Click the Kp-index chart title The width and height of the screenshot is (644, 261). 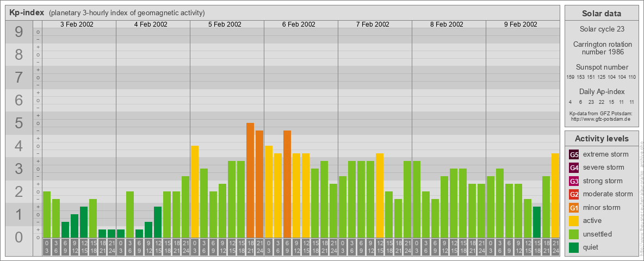[26, 13]
